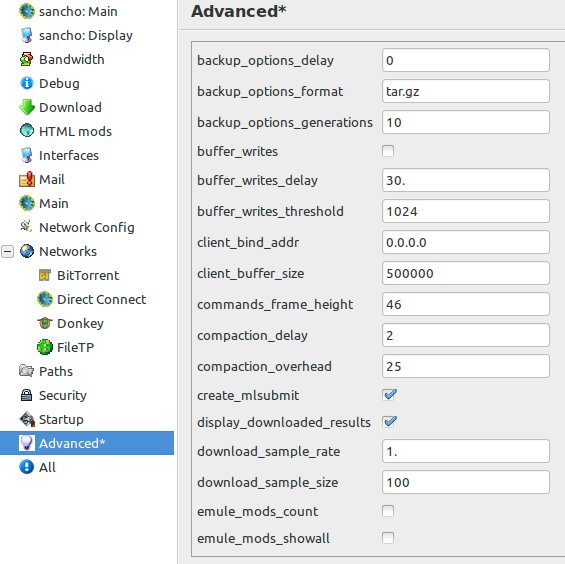Click the BitTorrent icon

tap(45, 275)
